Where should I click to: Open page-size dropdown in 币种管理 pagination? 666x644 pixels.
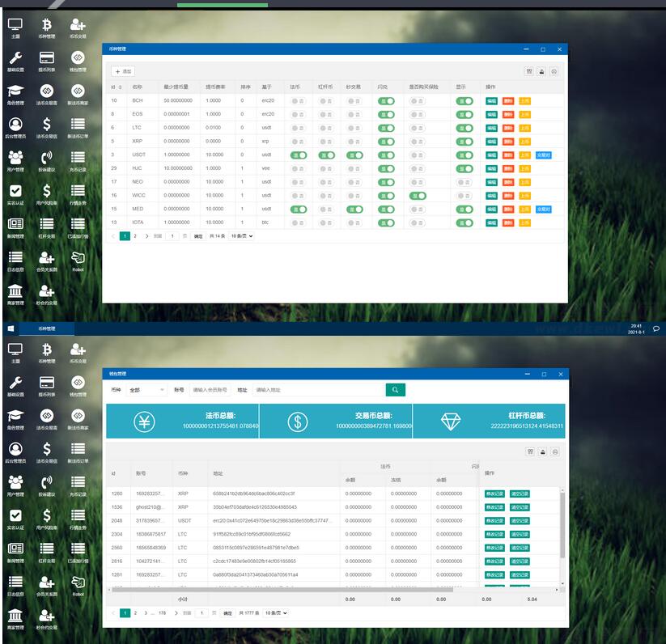[x=242, y=236]
